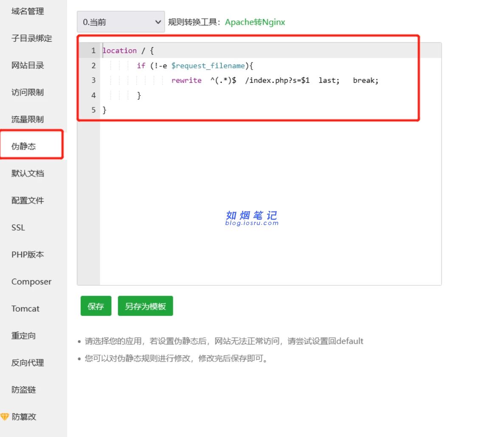Go to SSL settings

click(x=18, y=227)
